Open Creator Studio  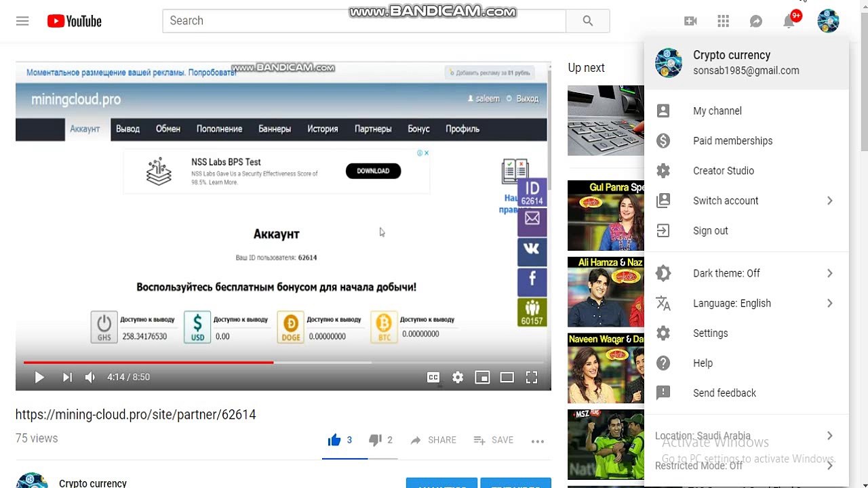tap(747, 170)
